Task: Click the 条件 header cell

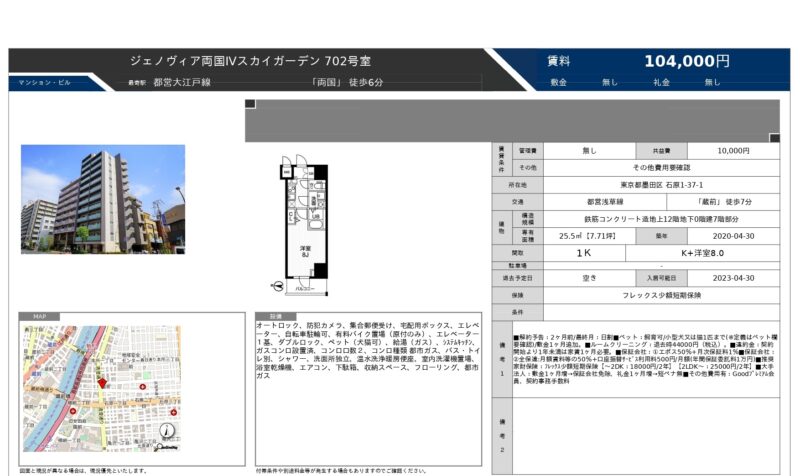Action: coord(517,312)
